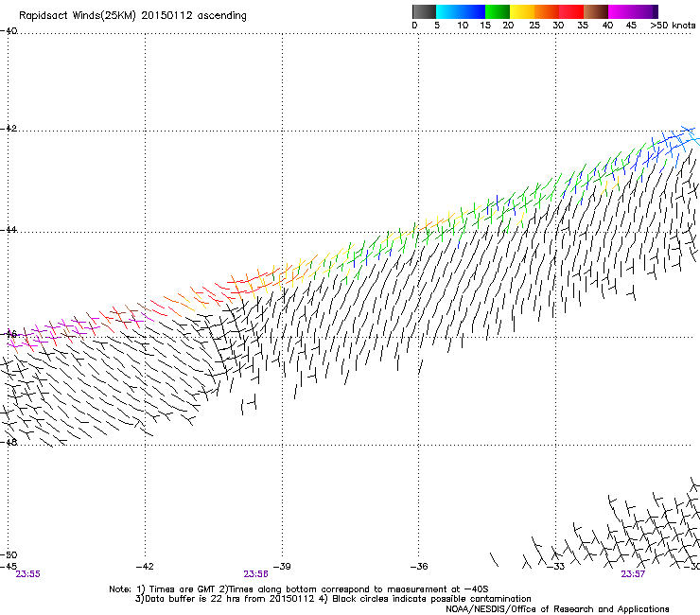The height and width of the screenshot is (615, 700).
Task: Click the longitude label -33
Action: click(556, 566)
